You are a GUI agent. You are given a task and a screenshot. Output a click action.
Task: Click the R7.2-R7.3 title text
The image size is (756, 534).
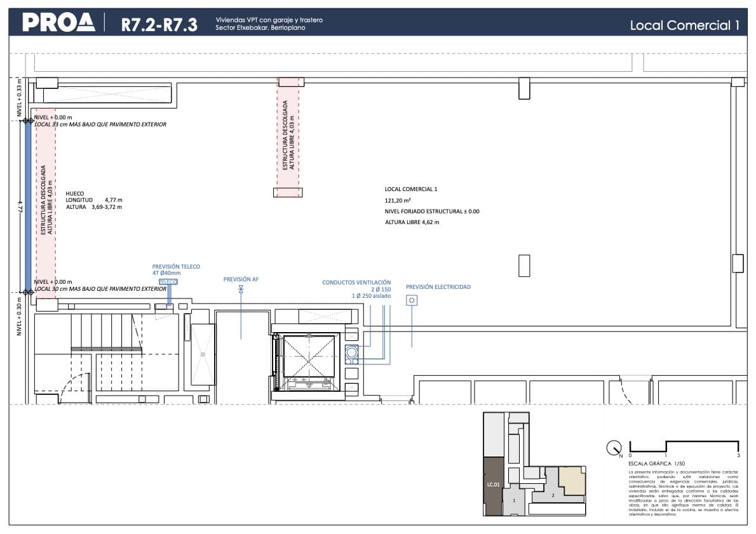(159, 25)
